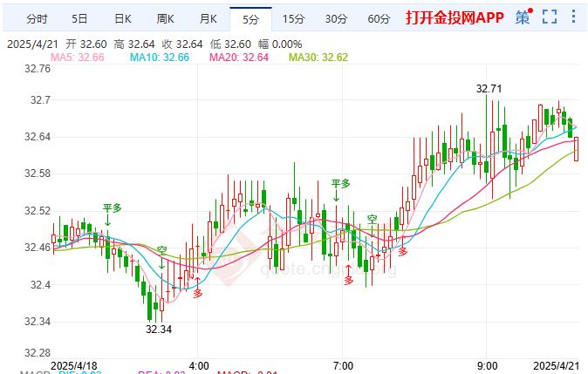Select the 5日 five-day chart tab

[x=79, y=18]
